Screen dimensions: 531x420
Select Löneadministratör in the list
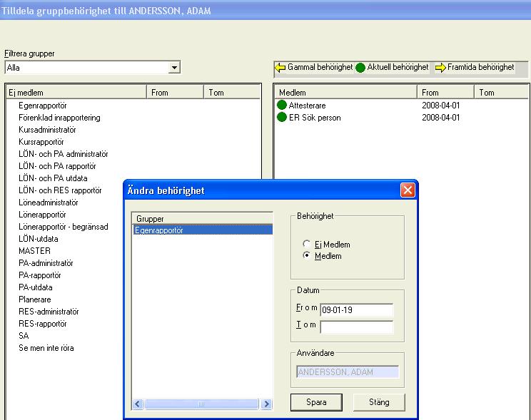pos(49,203)
